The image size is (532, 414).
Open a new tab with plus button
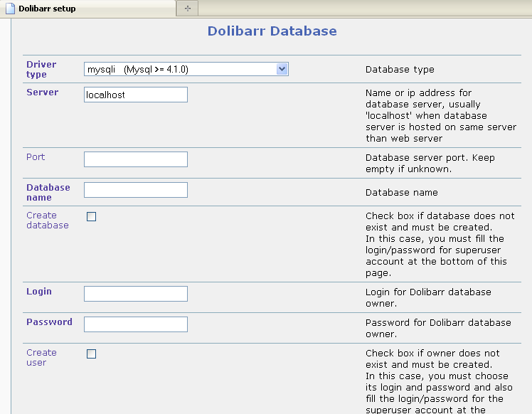[x=187, y=9]
